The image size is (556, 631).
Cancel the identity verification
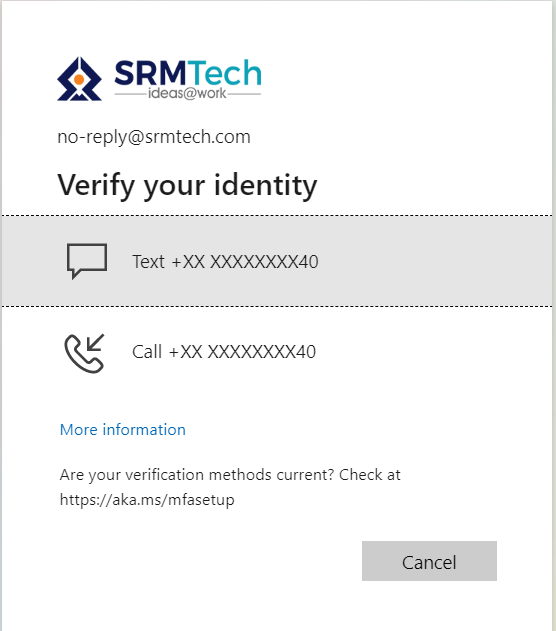click(x=429, y=561)
